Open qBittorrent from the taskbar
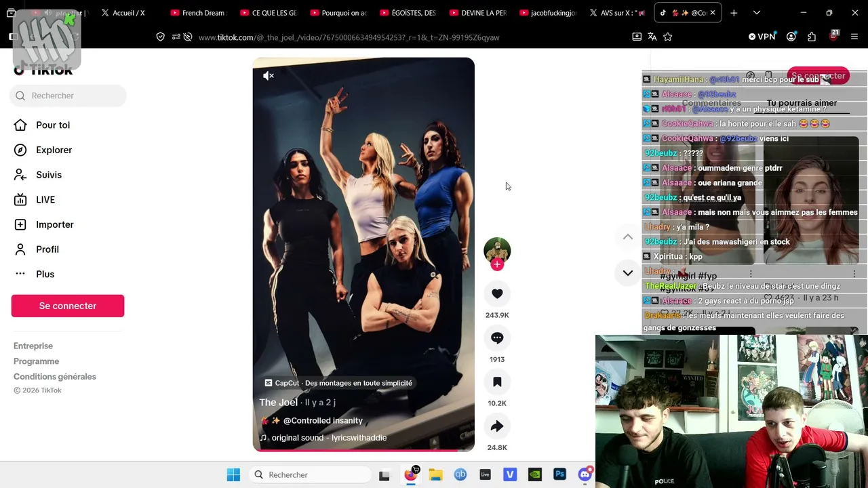Screen dimensions: 868x488 pos(460,475)
